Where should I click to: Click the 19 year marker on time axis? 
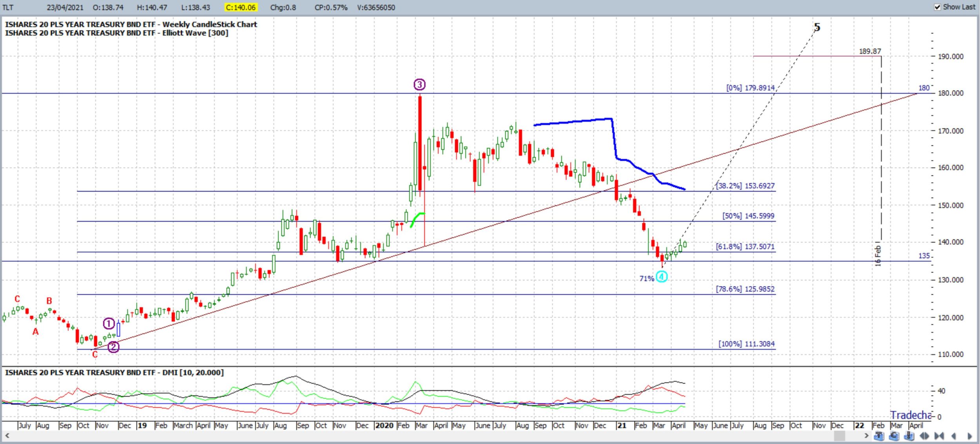pyautogui.click(x=142, y=426)
